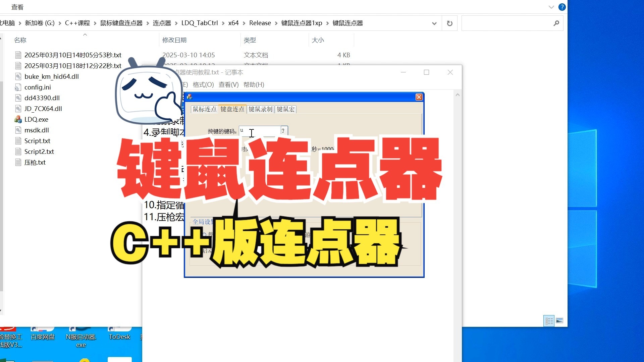Switch Explorer to large icons view
644x362 pixels.
click(x=559, y=321)
